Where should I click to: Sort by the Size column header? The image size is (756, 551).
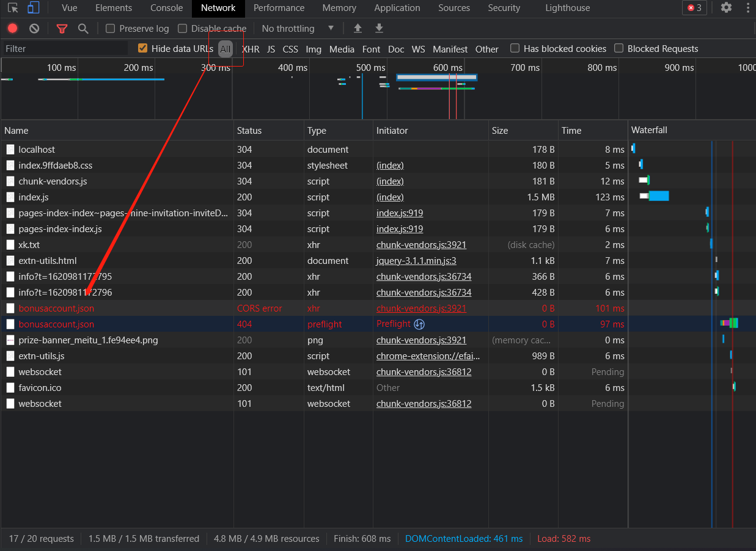click(523, 130)
